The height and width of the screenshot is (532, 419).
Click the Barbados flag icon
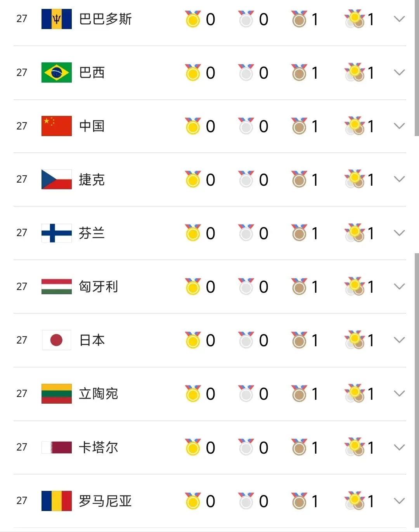point(57,19)
